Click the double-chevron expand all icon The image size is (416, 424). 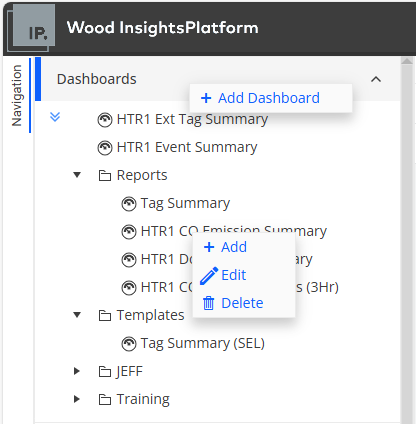coord(55,117)
